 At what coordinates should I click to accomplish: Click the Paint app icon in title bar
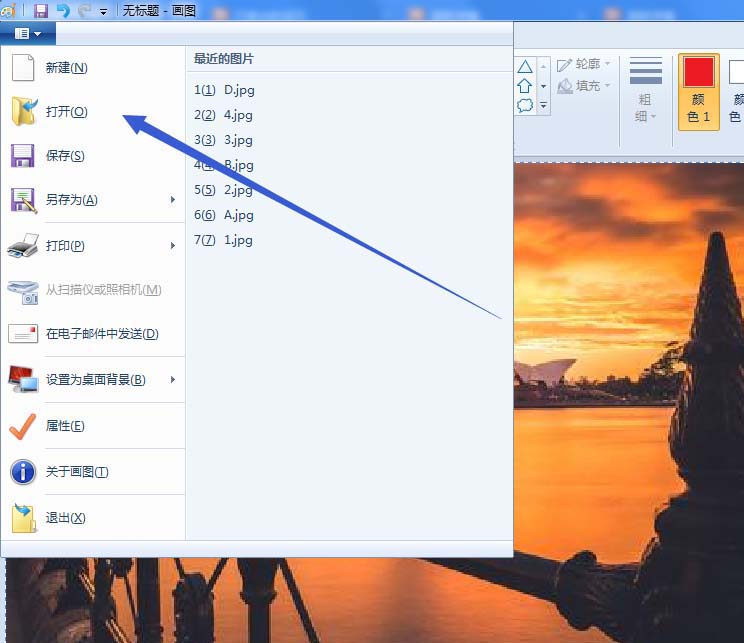9,10
